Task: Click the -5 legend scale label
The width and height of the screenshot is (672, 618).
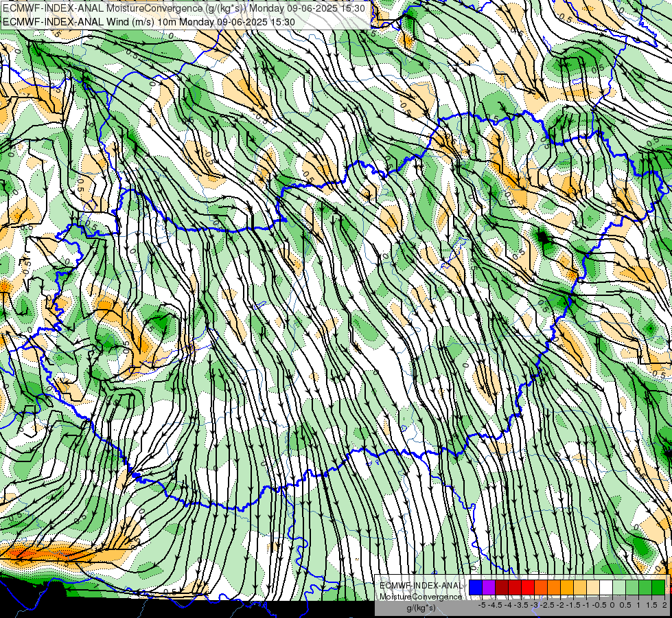Action: 482,605
